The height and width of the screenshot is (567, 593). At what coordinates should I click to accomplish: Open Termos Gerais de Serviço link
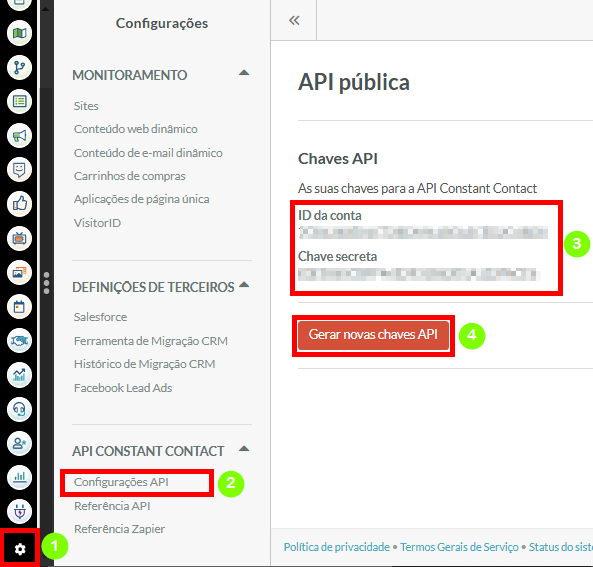tap(459, 547)
